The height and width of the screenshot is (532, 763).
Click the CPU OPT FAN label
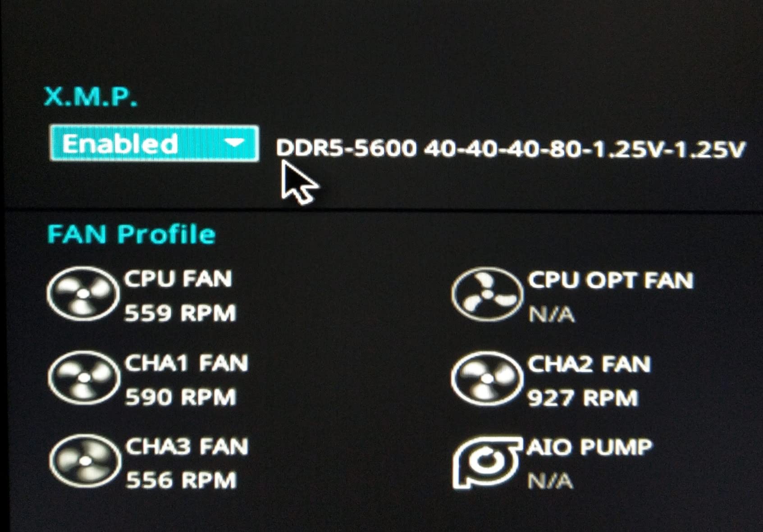[x=611, y=280]
